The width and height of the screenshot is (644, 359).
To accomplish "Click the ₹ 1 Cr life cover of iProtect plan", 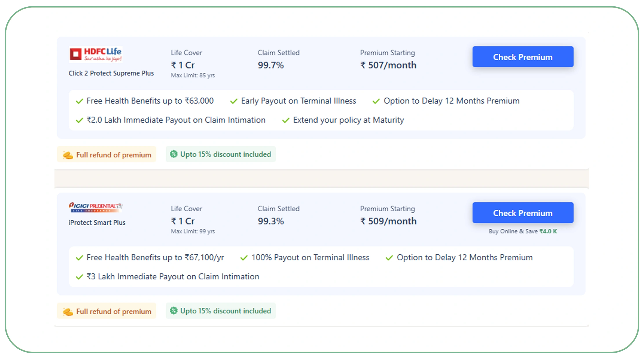I will click(x=183, y=221).
